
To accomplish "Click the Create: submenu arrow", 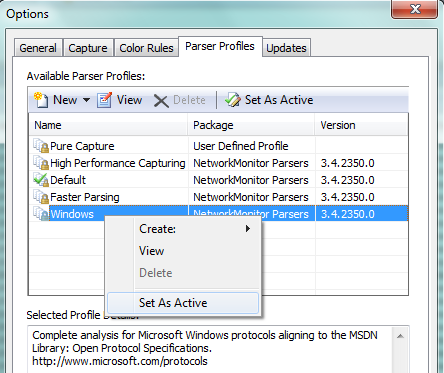I will (x=248, y=229).
